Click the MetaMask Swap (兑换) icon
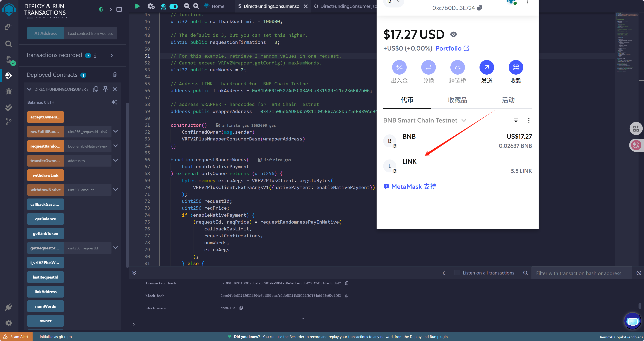 pos(428,67)
